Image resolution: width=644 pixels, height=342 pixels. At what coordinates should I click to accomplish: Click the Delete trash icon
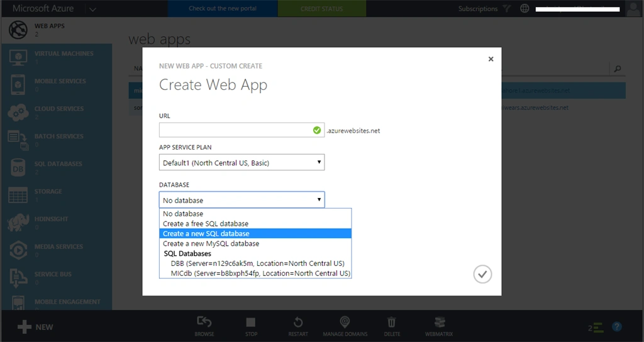click(392, 322)
